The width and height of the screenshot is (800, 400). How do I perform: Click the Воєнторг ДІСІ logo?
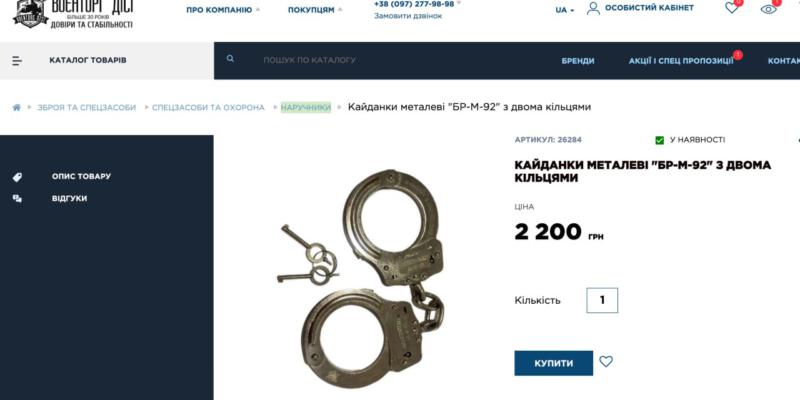(73, 13)
